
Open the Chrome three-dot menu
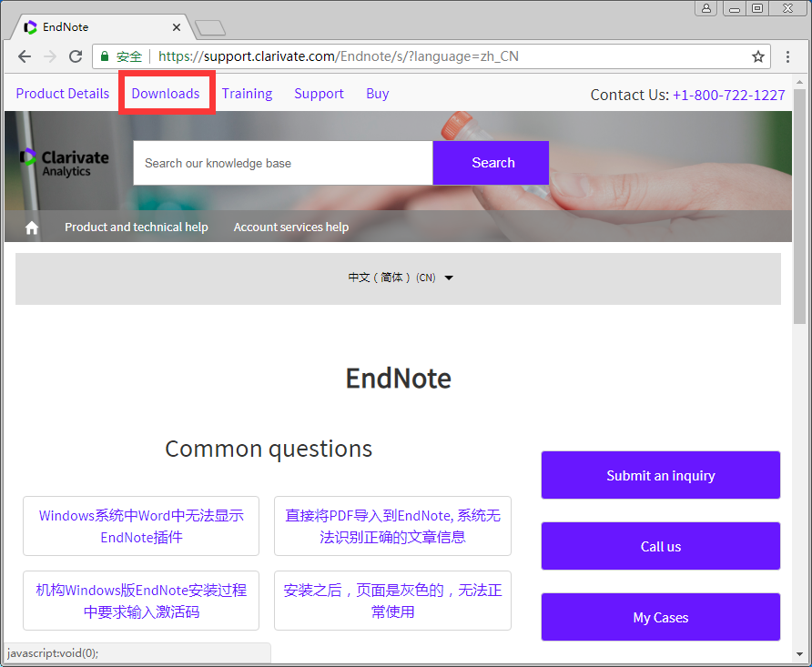coord(787,56)
